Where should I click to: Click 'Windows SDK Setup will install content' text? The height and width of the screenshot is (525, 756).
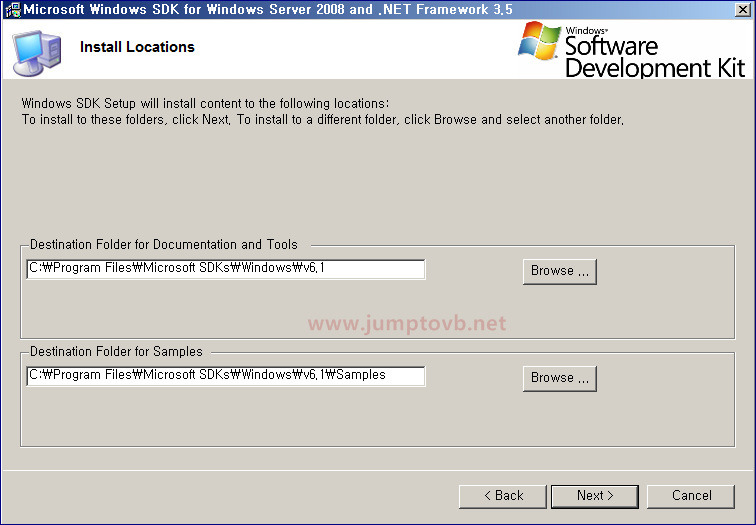[x=205, y=104]
